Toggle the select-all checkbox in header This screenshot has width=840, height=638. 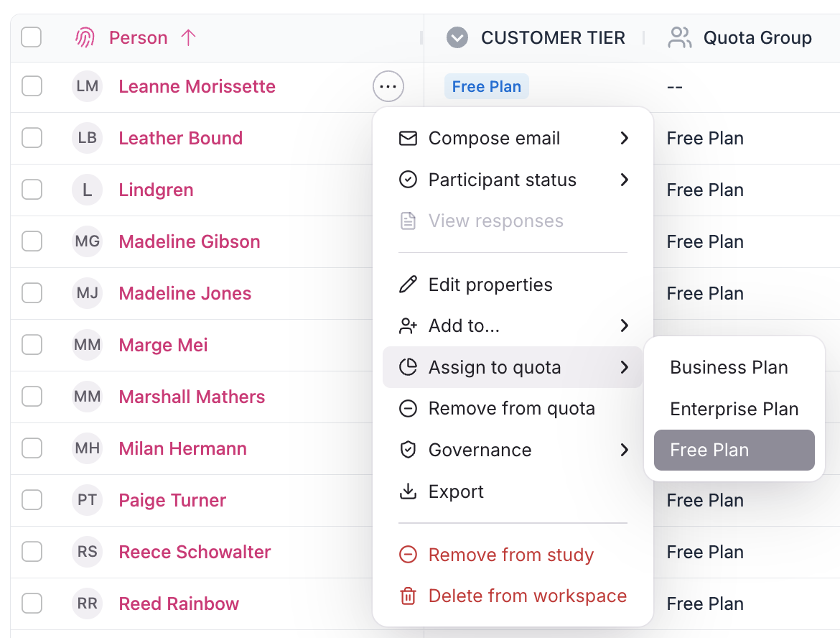[32, 37]
